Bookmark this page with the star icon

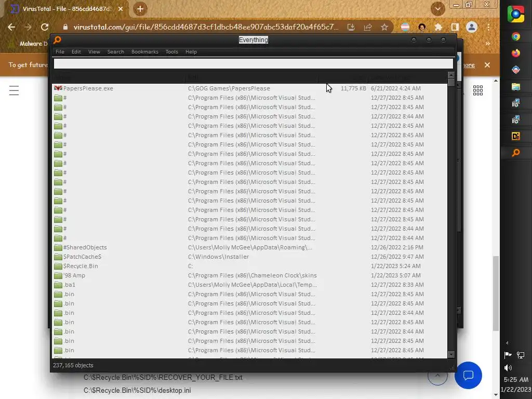[x=384, y=27]
